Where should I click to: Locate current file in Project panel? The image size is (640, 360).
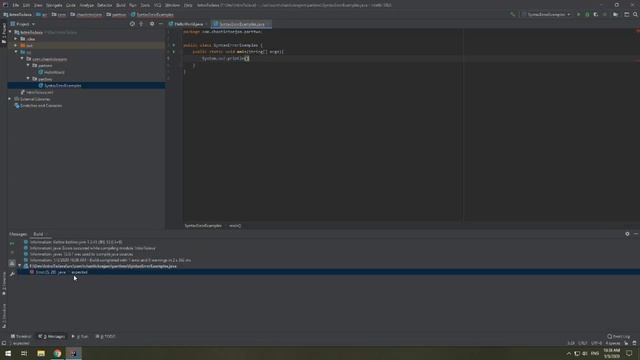(x=132, y=24)
